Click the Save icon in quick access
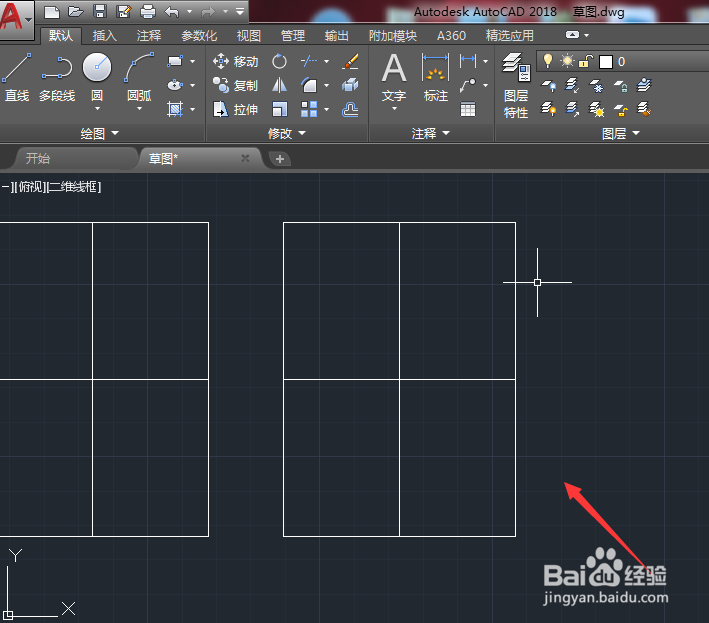This screenshot has height=623, width=709. pos(99,12)
